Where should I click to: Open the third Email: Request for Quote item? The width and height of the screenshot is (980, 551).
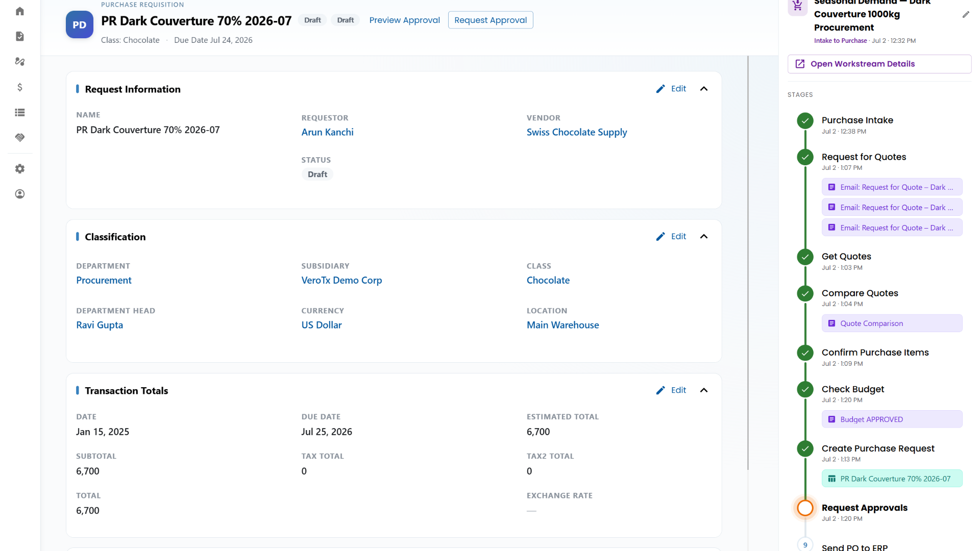[892, 228]
